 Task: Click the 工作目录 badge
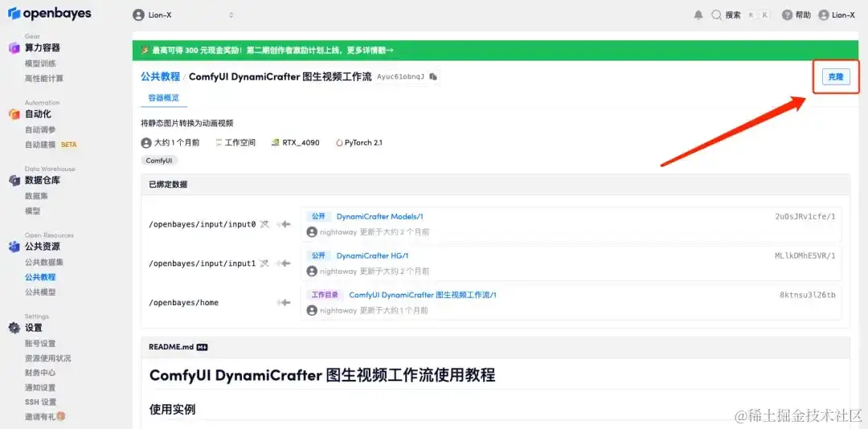[x=325, y=295]
